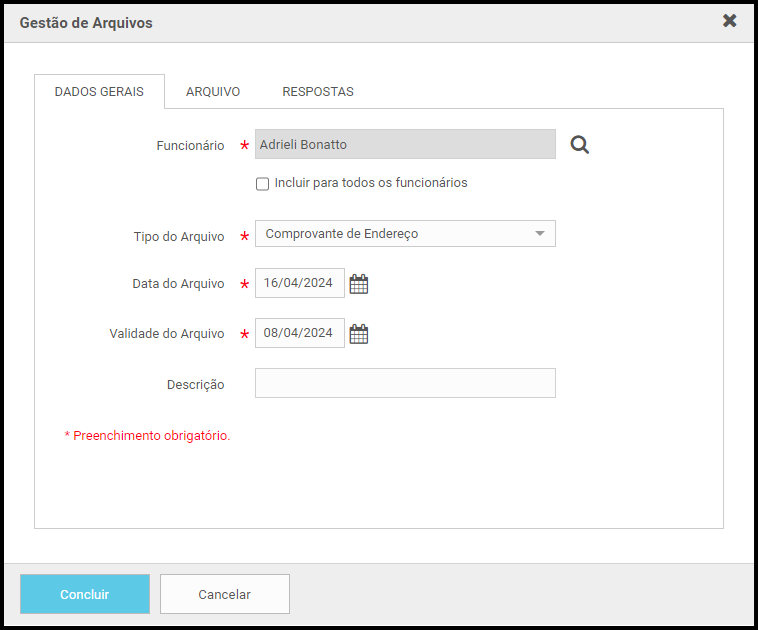Viewport: 758px width, 630px height.
Task: Click the Gestão de Arquivos dialog title
Action: [86, 22]
